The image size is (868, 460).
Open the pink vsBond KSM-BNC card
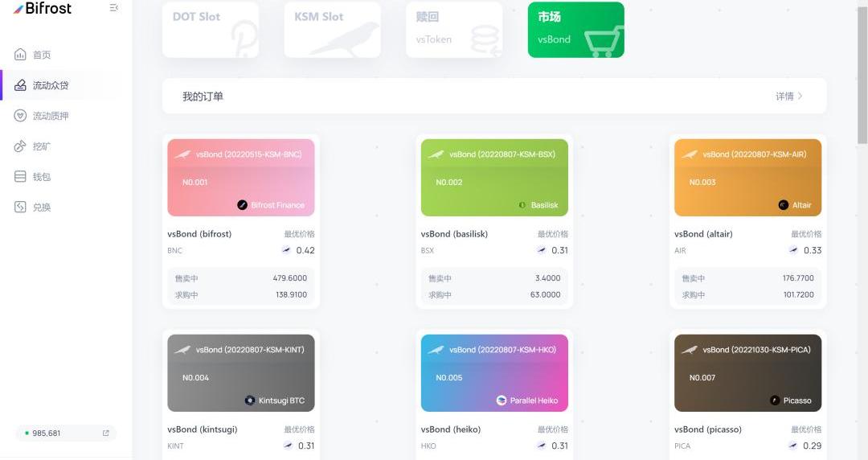coord(240,178)
